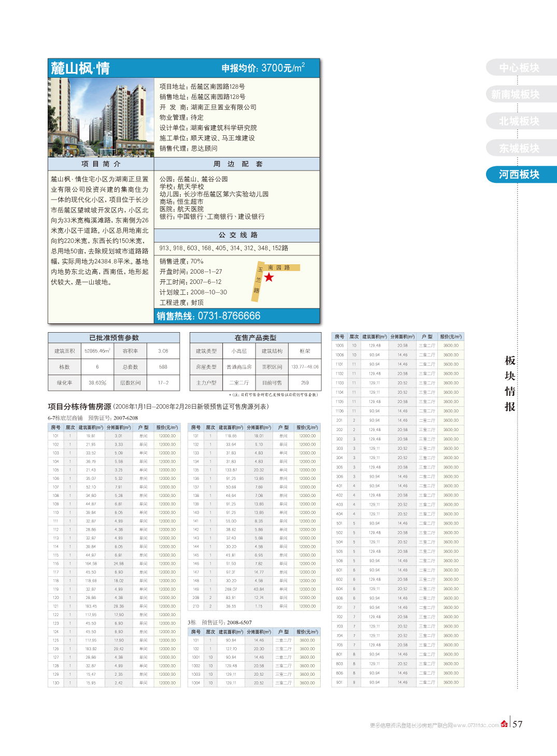Go to the 东城板块 tab

click(519, 148)
